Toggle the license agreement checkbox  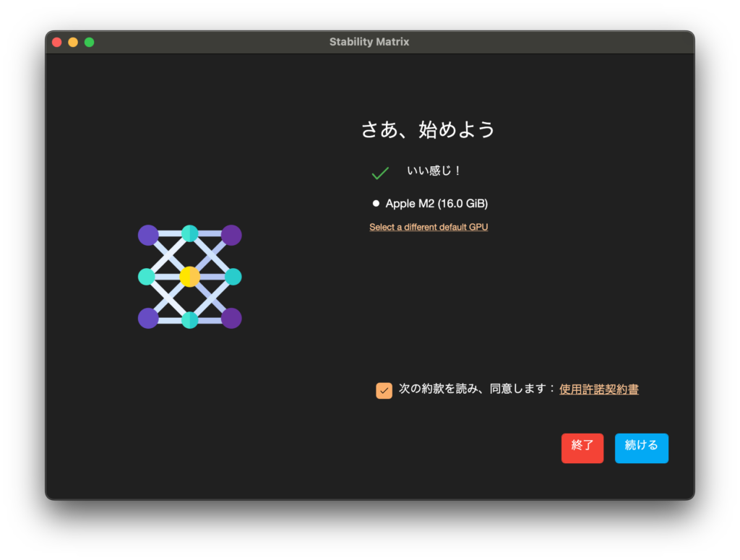pyautogui.click(x=384, y=390)
